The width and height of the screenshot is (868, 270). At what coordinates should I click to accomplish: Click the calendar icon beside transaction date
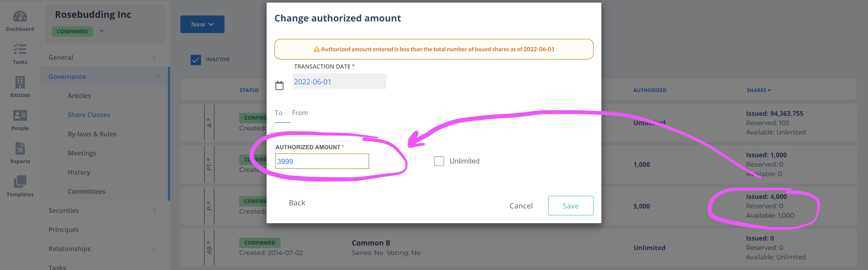coord(279,85)
